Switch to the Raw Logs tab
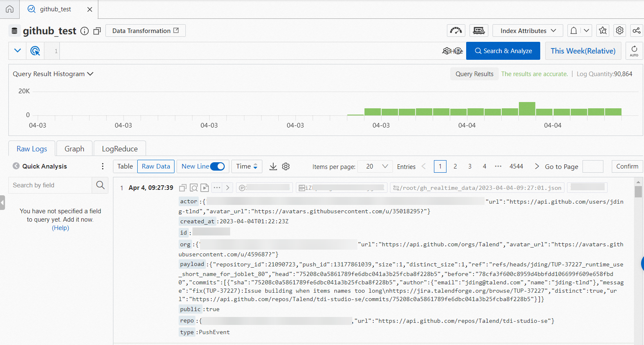This screenshot has width=644, height=345. coord(32,149)
